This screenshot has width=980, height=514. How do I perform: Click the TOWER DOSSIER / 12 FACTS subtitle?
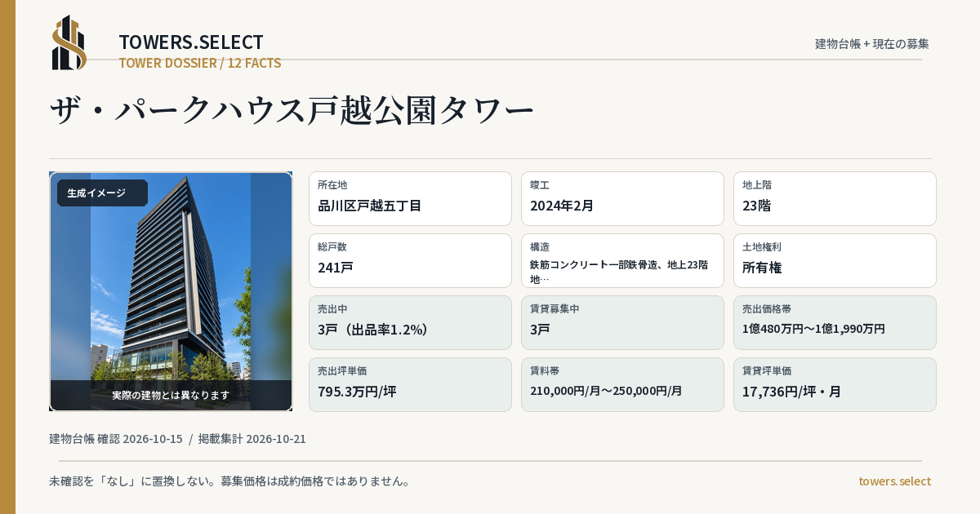200,63
